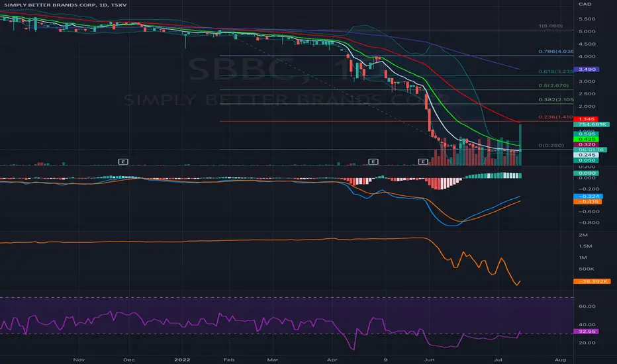This screenshot has width=617, height=364.
Task: Click the purple 32.55 RSI tag
Action: (x=587, y=332)
